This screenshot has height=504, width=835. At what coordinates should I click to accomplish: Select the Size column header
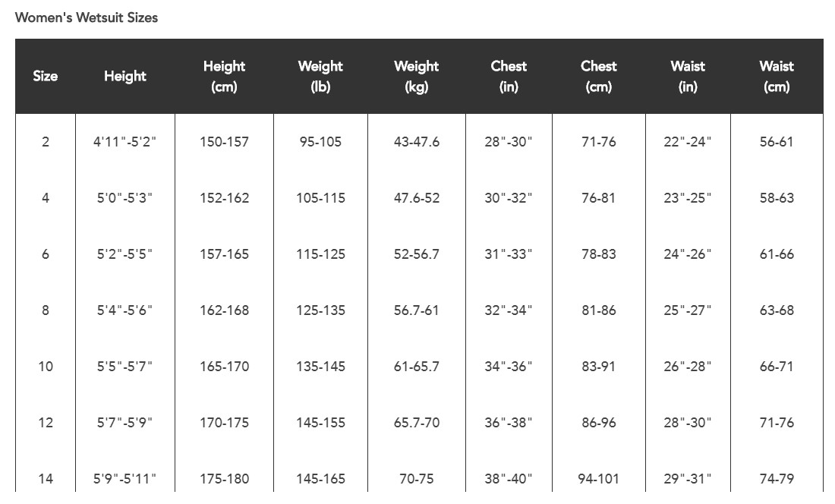click(46, 76)
